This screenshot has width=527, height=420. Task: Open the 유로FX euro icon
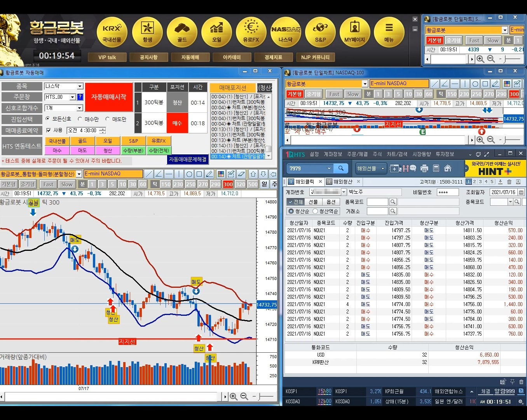(x=251, y=32)
